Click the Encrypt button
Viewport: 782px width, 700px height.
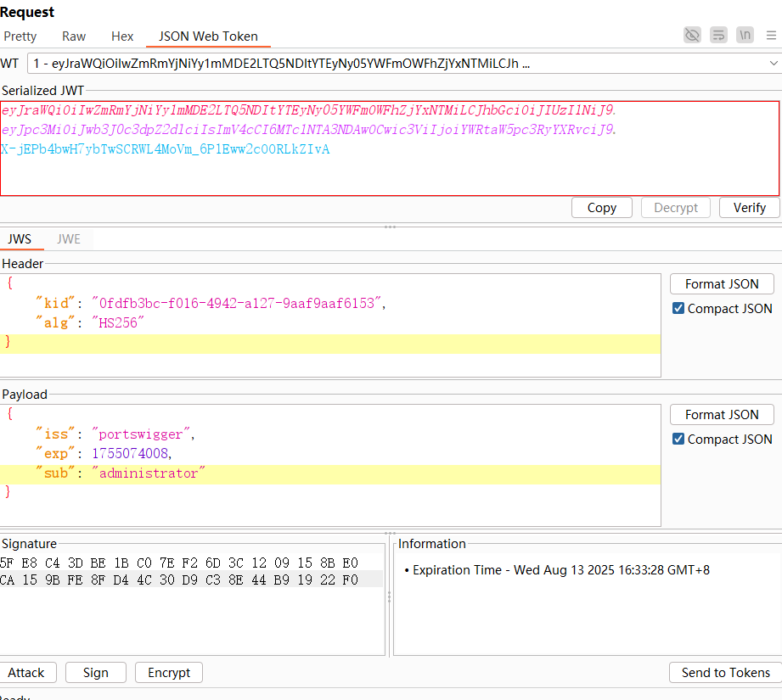pyautogui.click(x=169, y=673)
